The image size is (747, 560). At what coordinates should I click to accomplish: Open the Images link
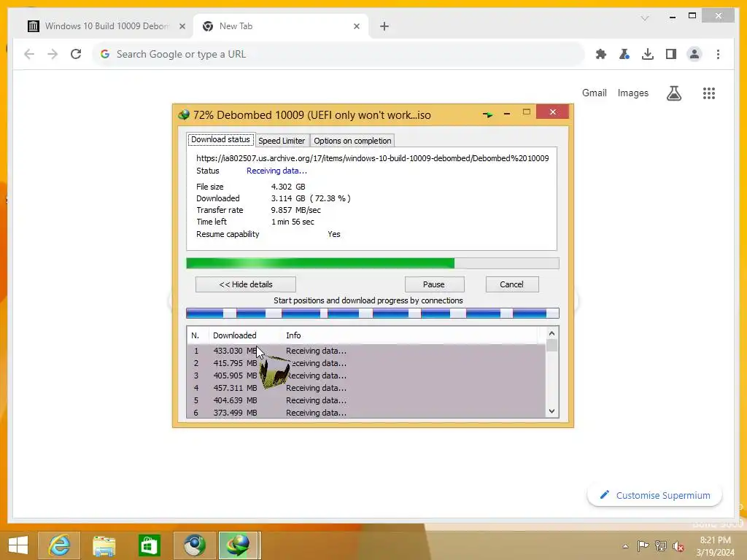pos(632,93)
